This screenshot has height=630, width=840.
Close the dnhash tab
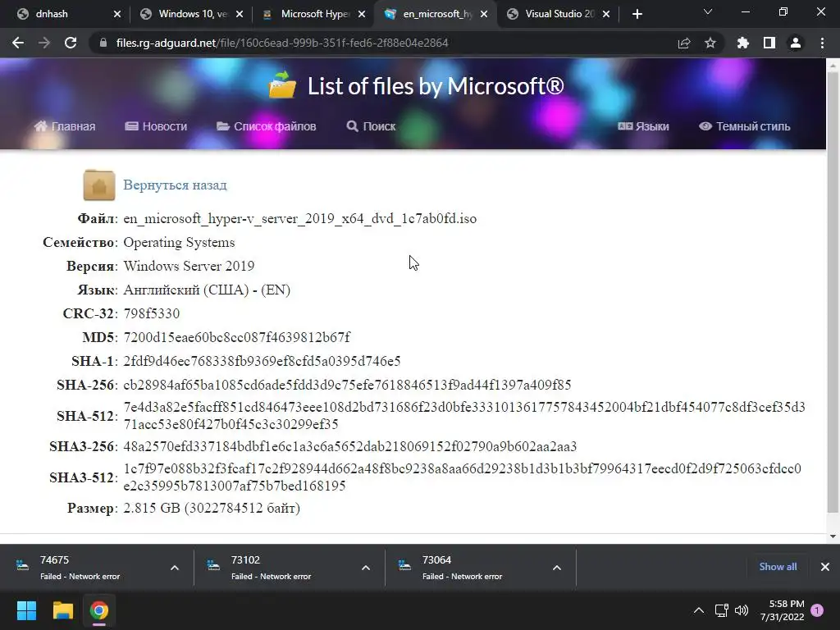point(117,14)
